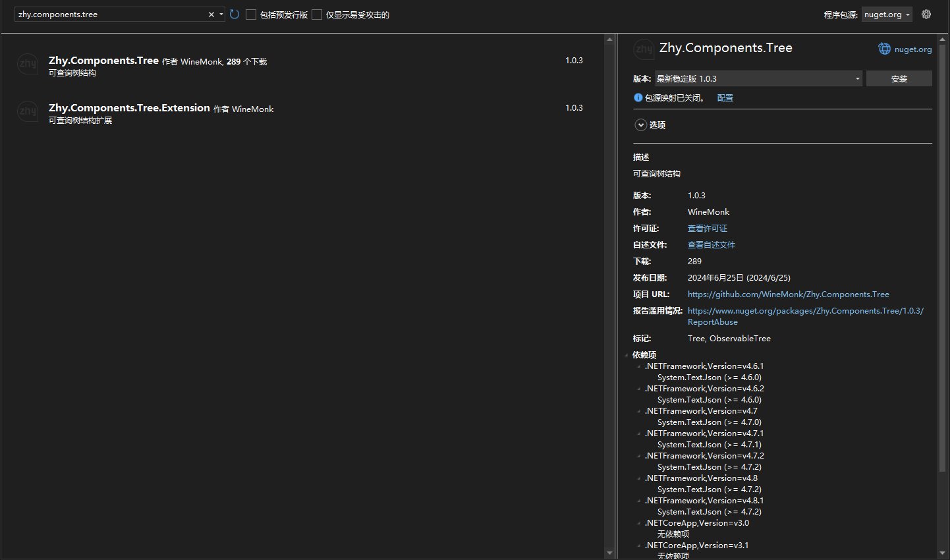Click the download count 289 value

[x=695, y=262]
